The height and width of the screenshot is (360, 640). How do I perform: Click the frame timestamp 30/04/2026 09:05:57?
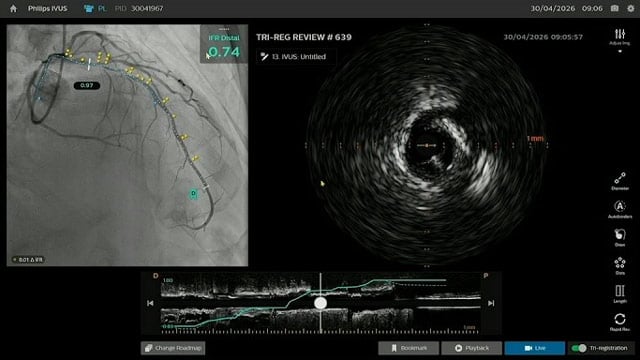click(543, 37)
